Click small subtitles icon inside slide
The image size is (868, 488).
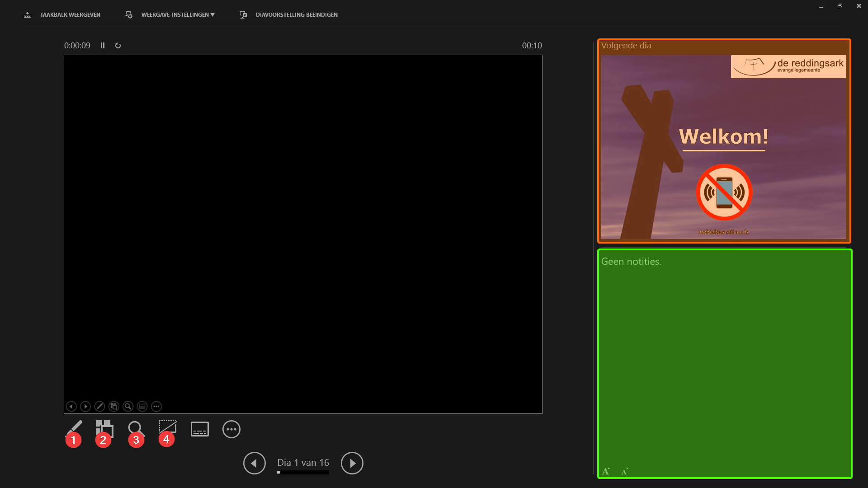[142, 406]
